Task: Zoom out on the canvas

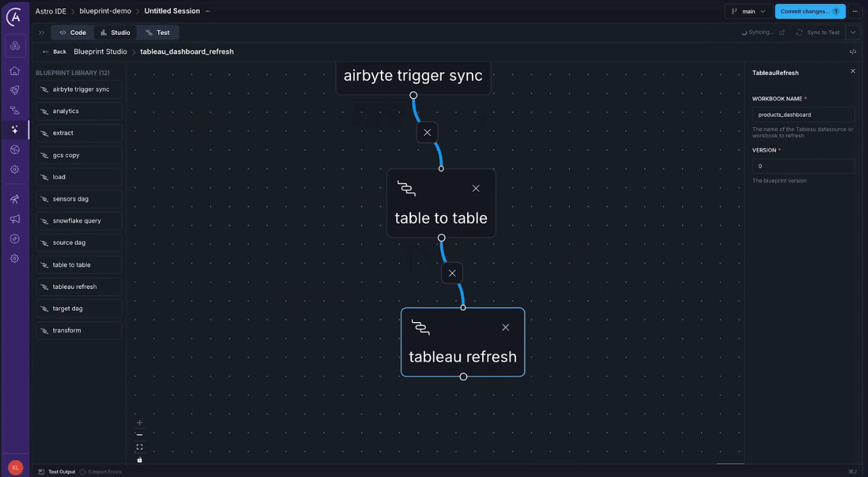Action: coord(140,435)
